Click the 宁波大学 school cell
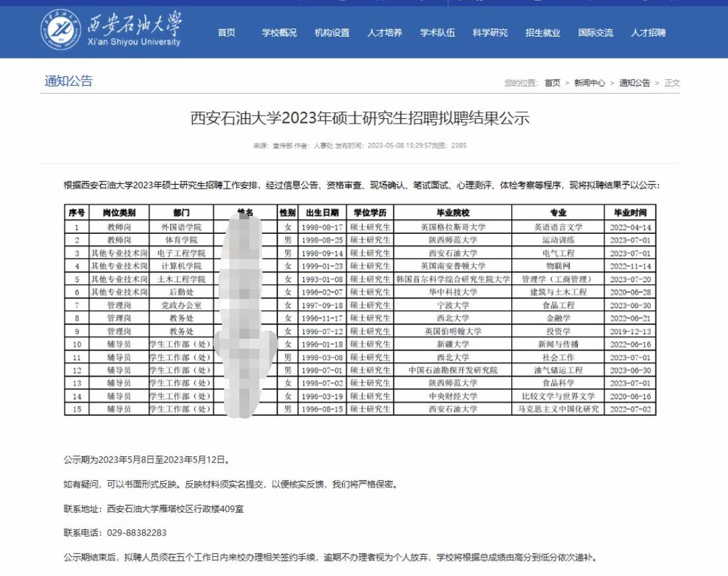The width and height of the screenshot is (728, 576). click(x=453, y=305)
